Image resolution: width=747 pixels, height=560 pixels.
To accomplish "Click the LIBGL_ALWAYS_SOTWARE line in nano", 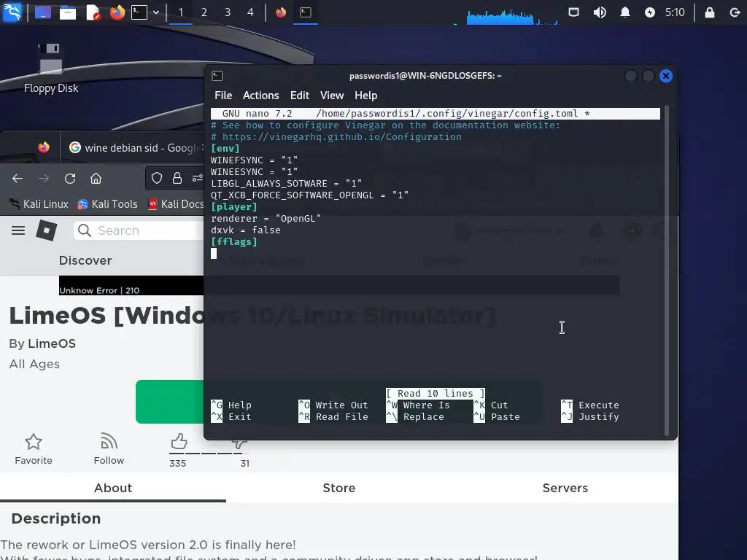I will (x=286, y=183).
